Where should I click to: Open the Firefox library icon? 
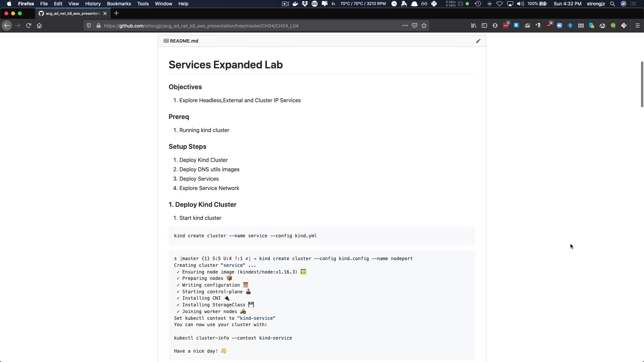(x=474, y=25)
